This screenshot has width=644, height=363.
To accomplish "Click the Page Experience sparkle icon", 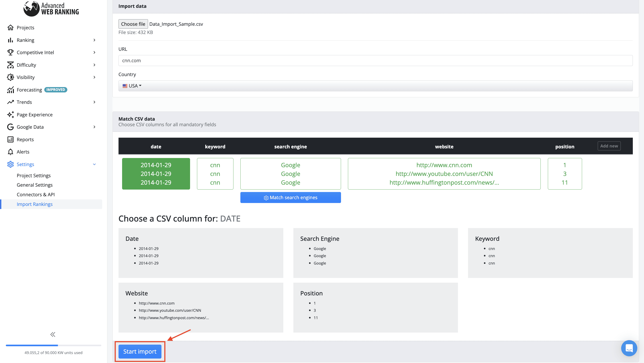I will [x=10, y=115].
